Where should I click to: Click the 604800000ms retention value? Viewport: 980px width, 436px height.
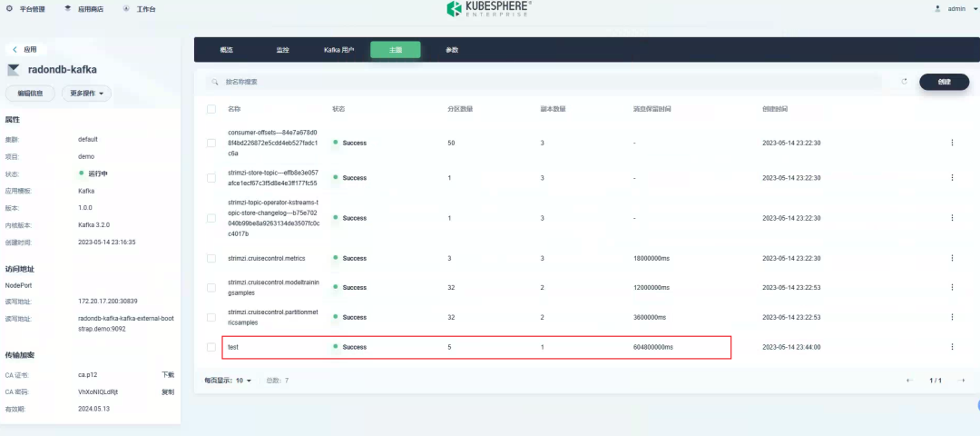coord(653,347)
